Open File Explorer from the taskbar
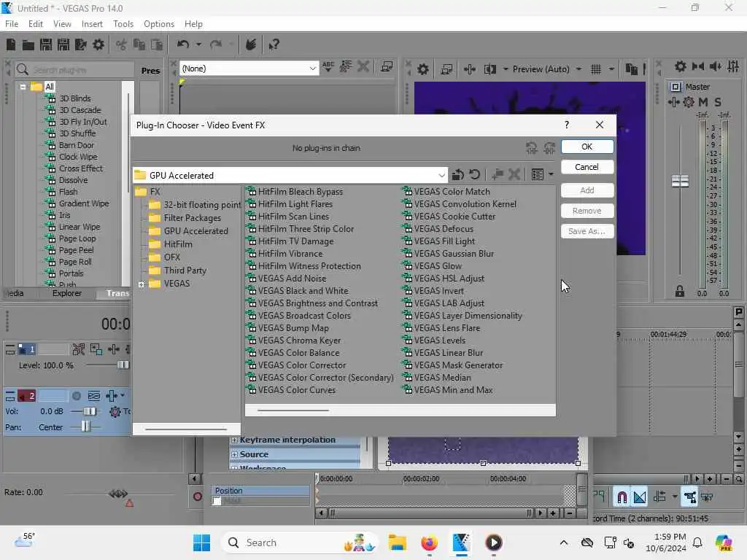This screenshot has height=560, width=747. pos(397,542)
